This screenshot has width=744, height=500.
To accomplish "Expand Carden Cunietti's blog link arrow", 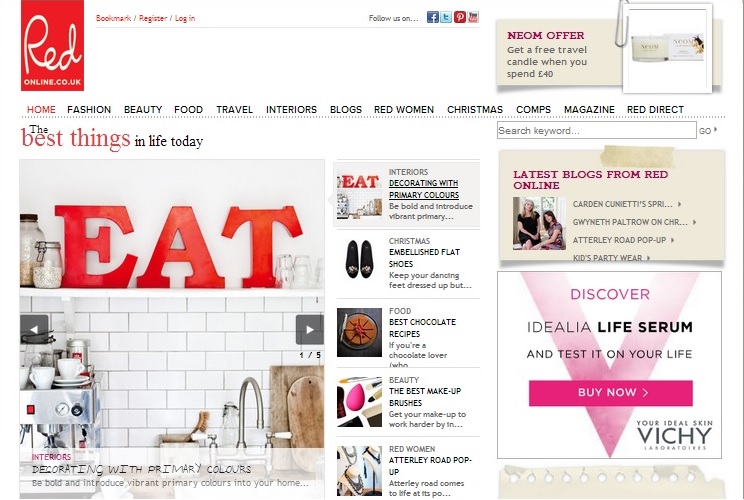I will (x=679, y=204).
